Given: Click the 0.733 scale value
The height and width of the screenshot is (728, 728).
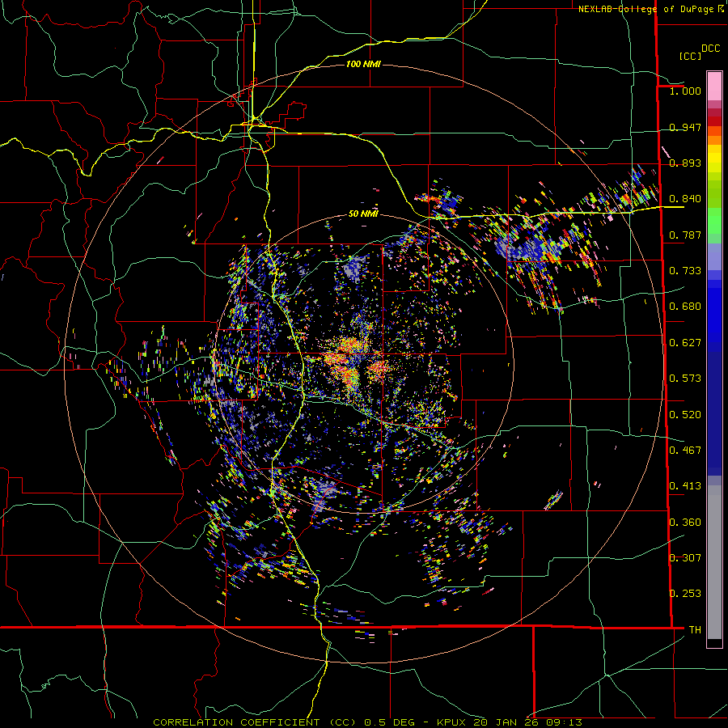Looking at the screenshot, I should pyautogui.click(x=685, y=271).
